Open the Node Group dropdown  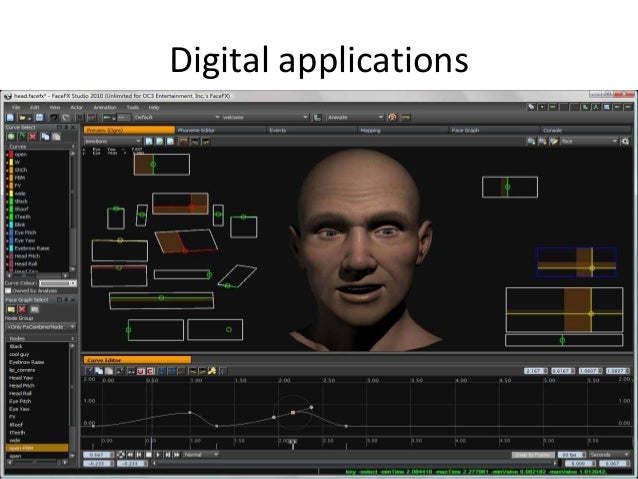point(40,326)
